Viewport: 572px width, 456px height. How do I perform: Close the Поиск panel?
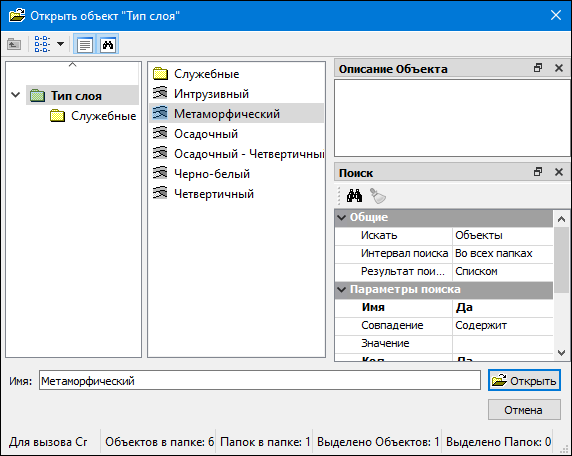click(x=559, y=172)
